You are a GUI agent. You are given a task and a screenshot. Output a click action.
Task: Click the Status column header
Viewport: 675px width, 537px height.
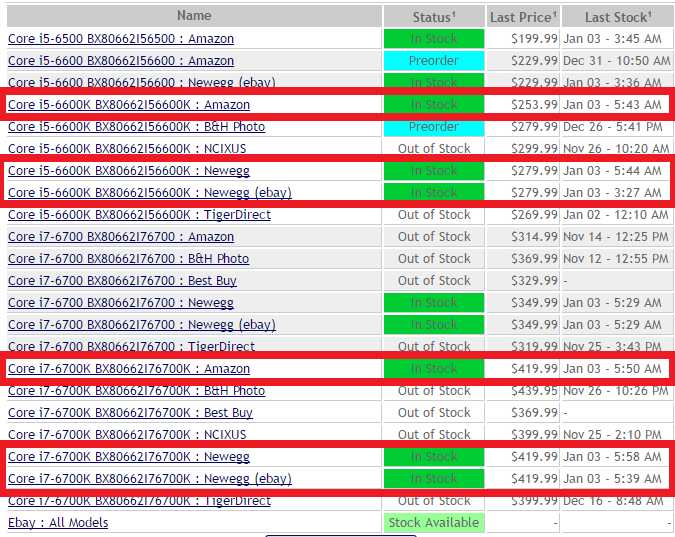[434, 17]
